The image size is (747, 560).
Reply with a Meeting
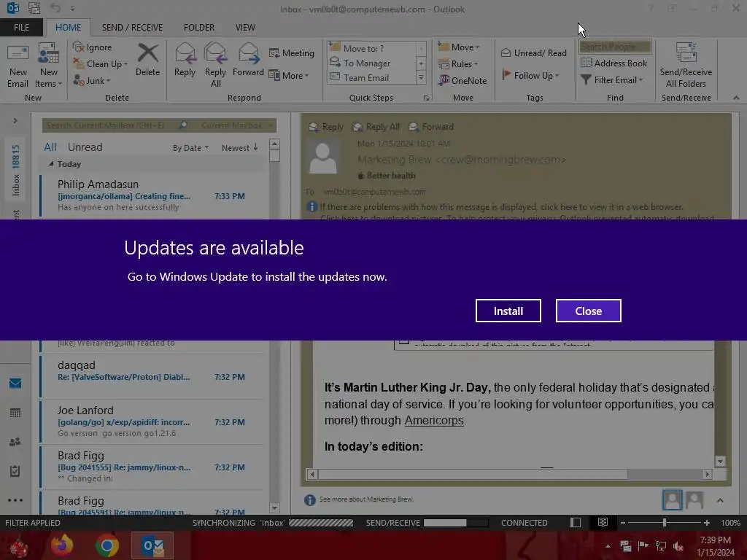[292, 52]
